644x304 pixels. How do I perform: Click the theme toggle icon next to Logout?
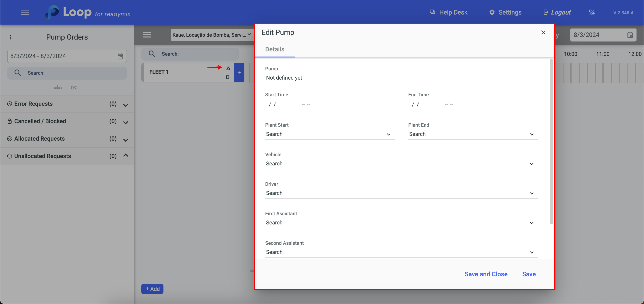click(592, 12)
